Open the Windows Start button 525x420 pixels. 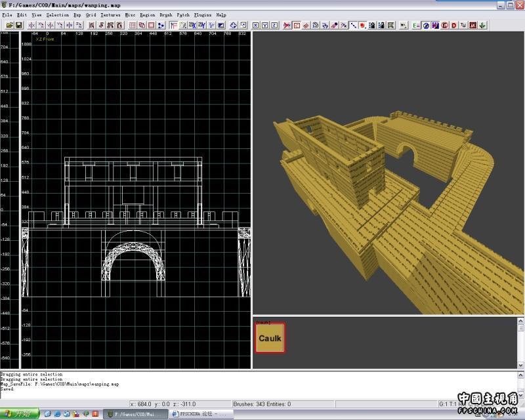tap(20, 414)
